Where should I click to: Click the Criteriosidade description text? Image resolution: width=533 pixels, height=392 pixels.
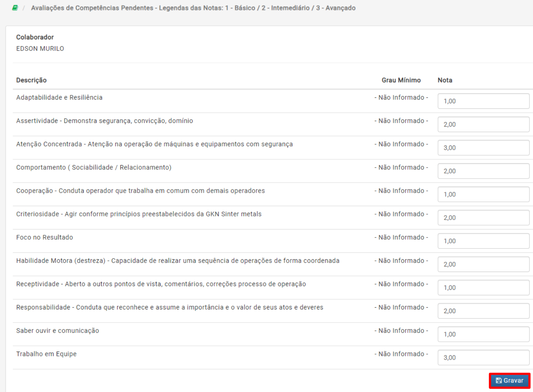click(139, 214)
